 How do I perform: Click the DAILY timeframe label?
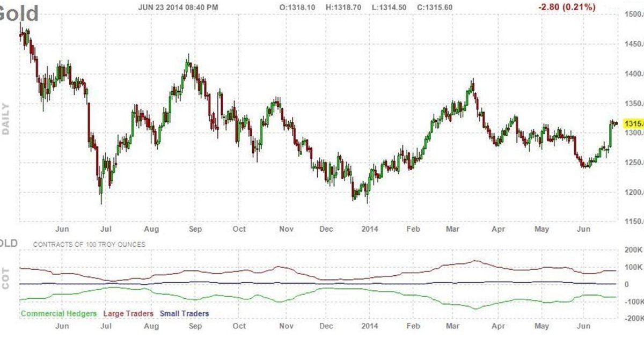[6, 119]
